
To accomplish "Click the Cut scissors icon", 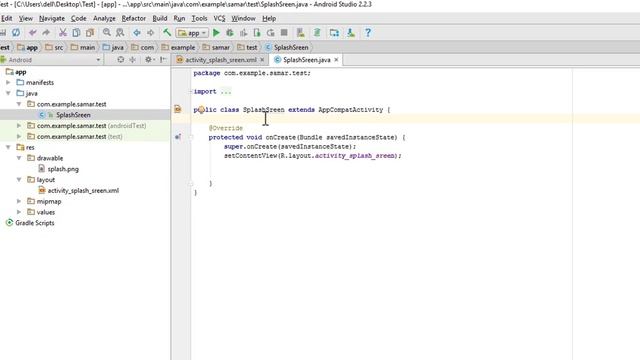I will click(62, 33).
